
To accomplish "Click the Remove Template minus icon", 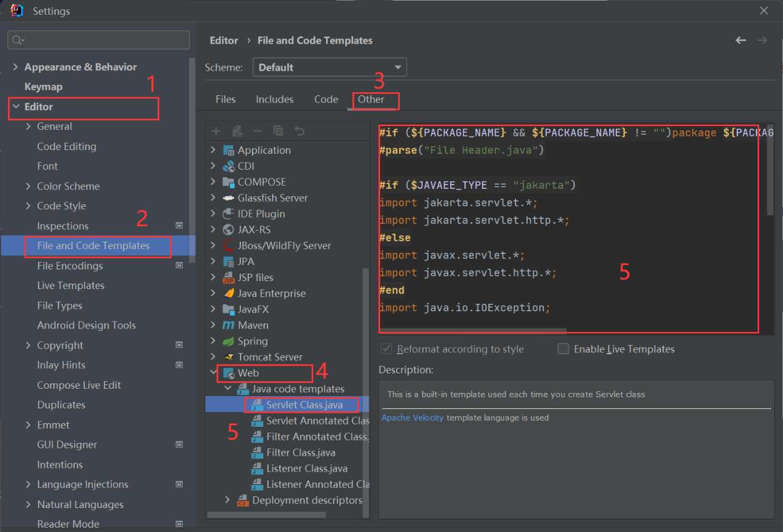I will coord(258,131).
